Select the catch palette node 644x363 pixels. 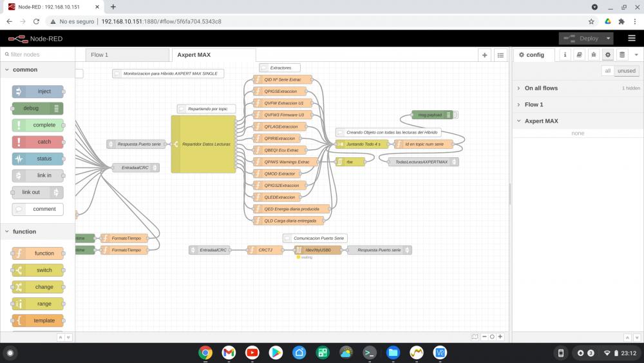(38, 142)
